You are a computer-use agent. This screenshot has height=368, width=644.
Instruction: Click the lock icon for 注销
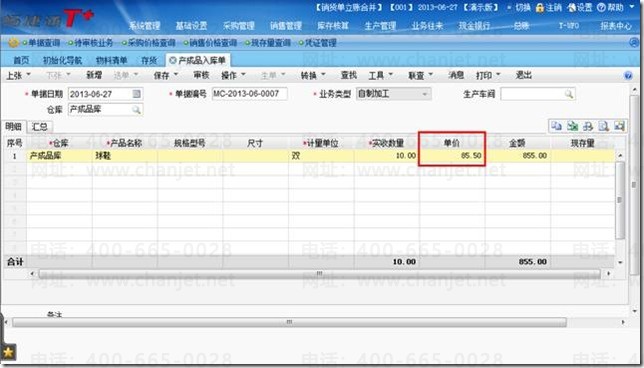(x=540, y=8)
